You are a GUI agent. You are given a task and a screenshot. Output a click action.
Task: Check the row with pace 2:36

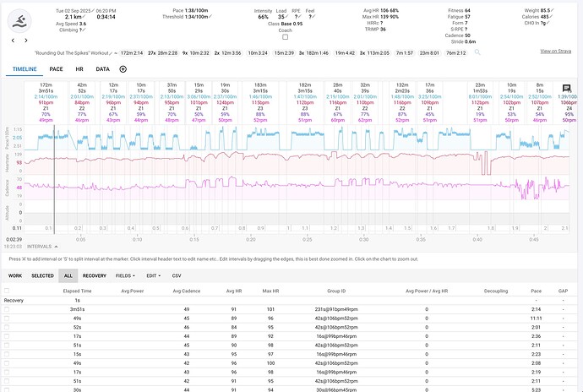point(7,336)
